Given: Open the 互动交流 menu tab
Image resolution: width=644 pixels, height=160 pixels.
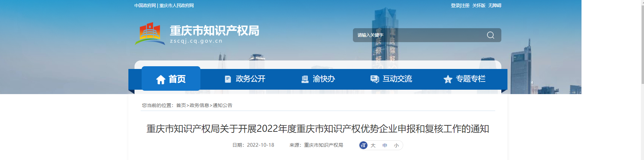Looking at the screenshot, I should (391, 79).
